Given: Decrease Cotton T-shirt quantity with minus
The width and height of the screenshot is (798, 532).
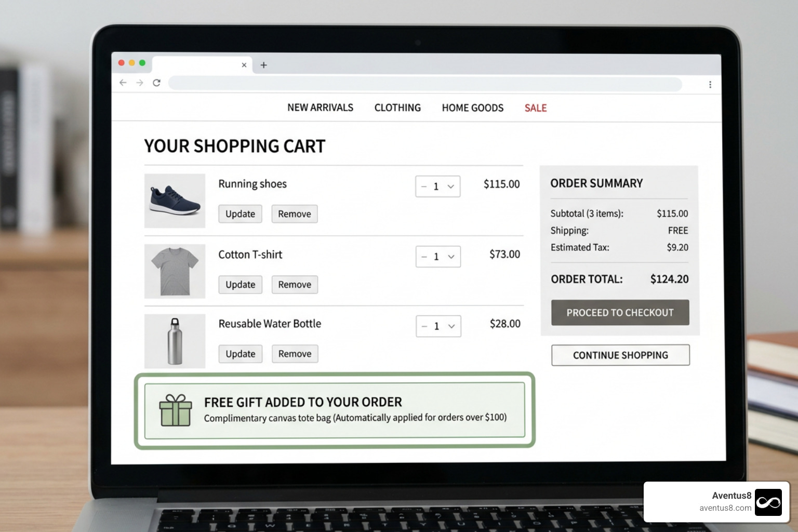Looking at the screenshot, I should point(424,257).
